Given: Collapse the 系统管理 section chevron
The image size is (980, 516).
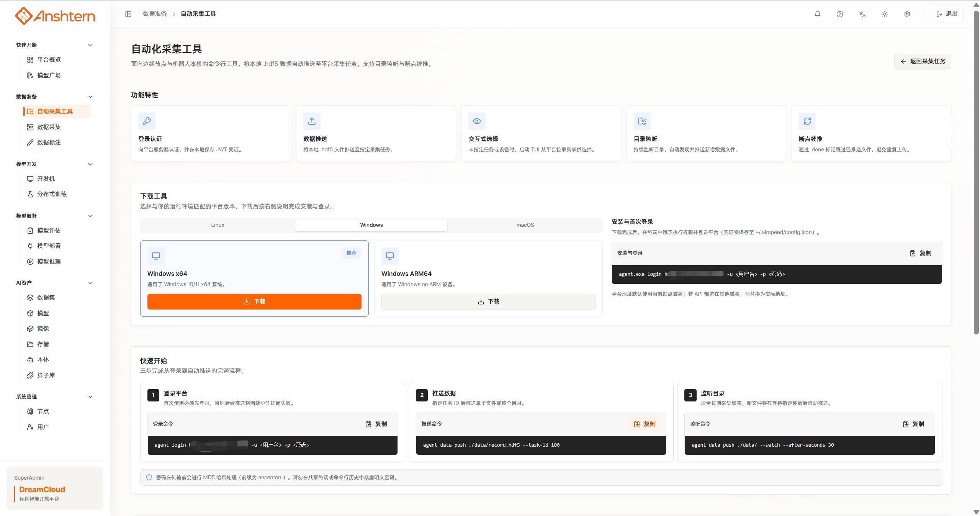Looking at the screenshot, I should (90, 397).
